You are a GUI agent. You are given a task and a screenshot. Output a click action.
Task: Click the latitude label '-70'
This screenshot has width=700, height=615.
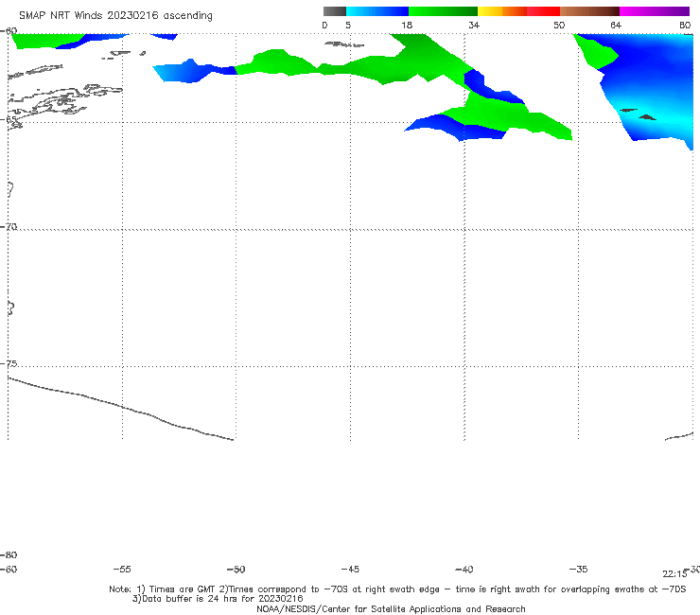point(9,227)
